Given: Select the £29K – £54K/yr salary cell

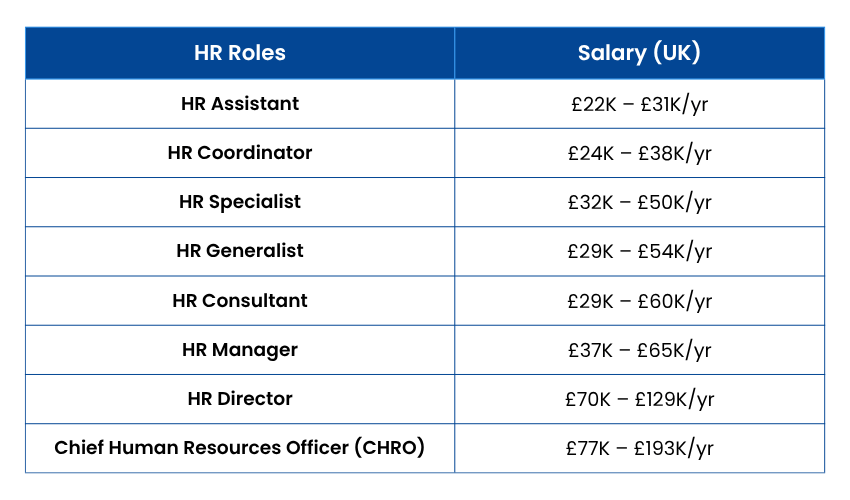Looking at the screenshot, I should tap(639, 251).
